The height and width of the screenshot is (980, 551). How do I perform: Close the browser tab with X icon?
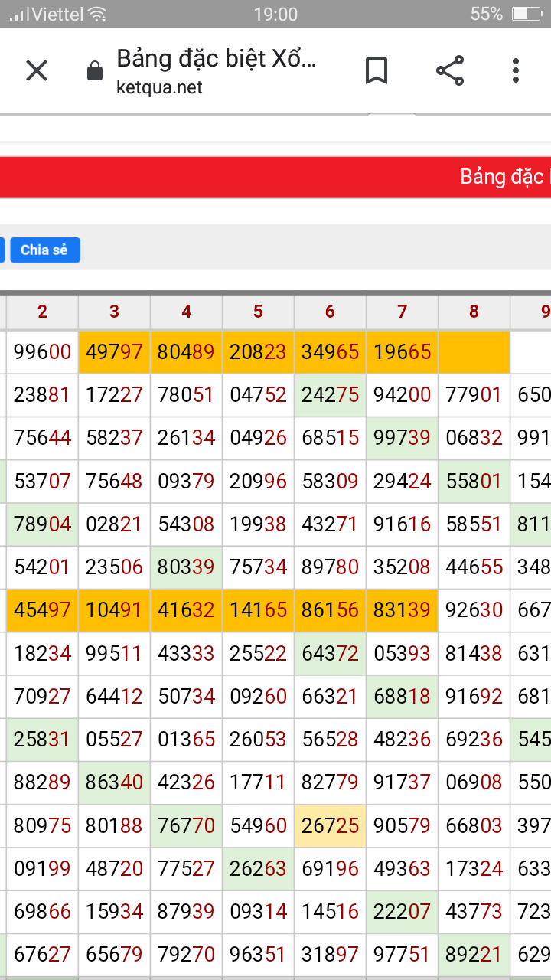pos(37,71)
